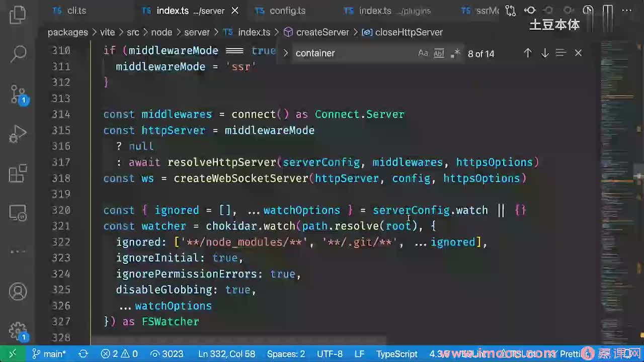Close the index.ts server tab
The width and height of the screenshot is (644, 362).
(235, 11)
